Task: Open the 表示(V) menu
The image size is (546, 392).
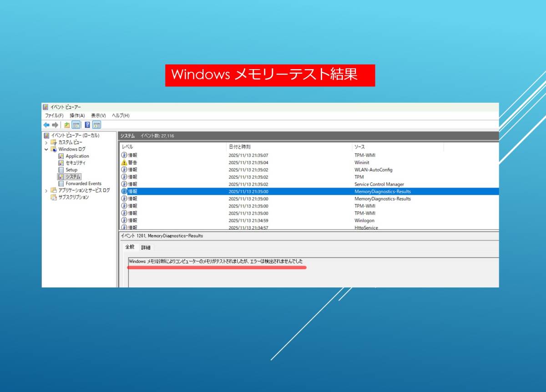Action: click(x=98, y=116)
